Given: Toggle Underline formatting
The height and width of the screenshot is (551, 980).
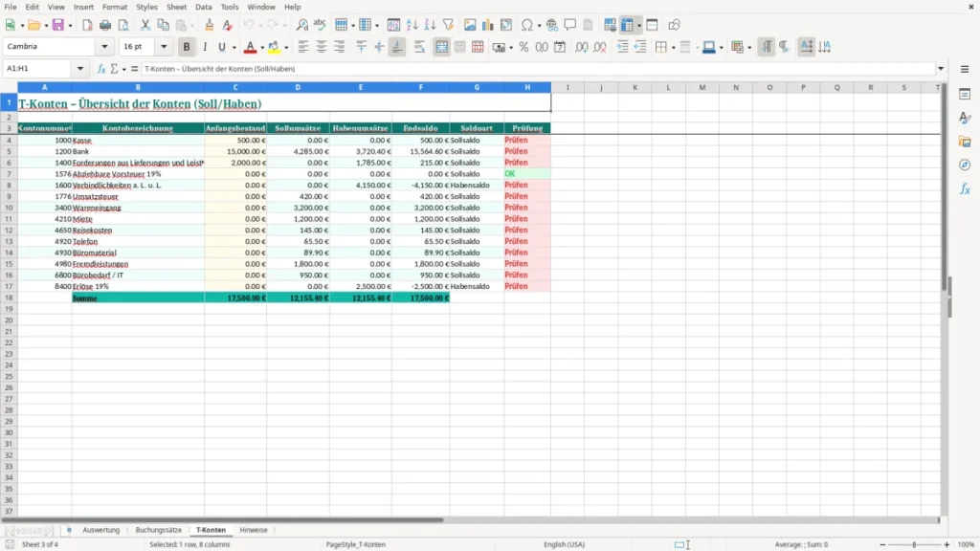Looking at the screenshot, I should pos(221,47).
